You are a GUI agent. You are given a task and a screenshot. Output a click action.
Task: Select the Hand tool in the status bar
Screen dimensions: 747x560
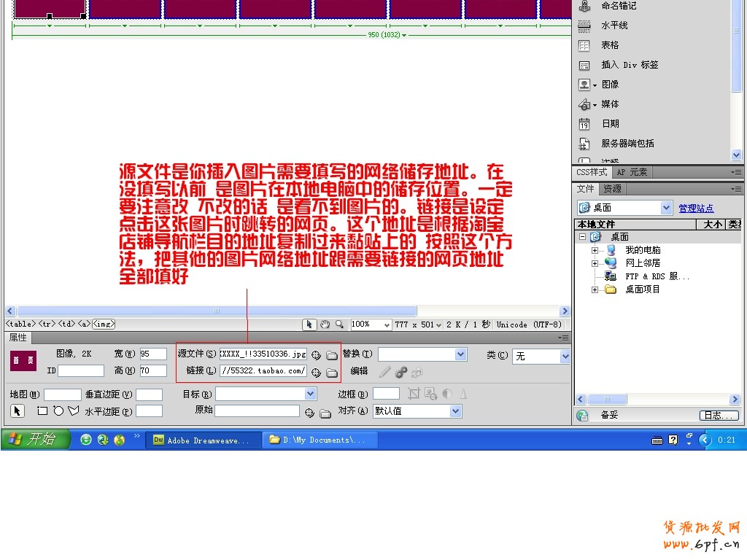(325, 324)
